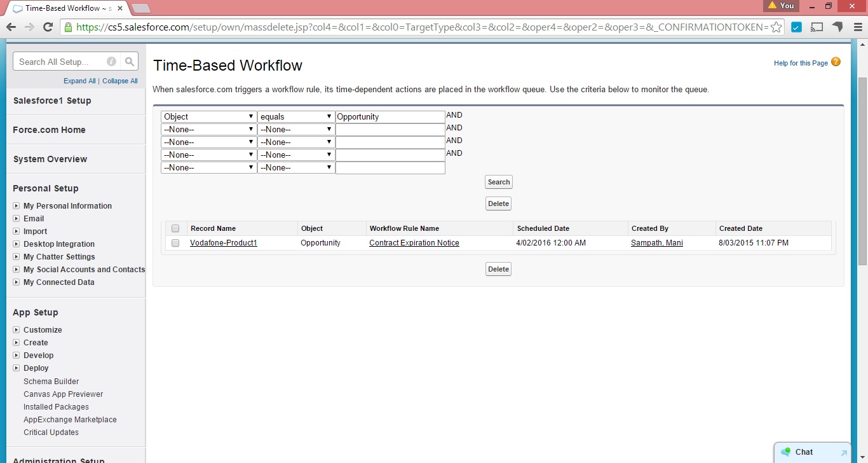This screenshot has height=463, width=868.
Task: Open Schema Builder from App Setup menu
Action: (51, 382)
